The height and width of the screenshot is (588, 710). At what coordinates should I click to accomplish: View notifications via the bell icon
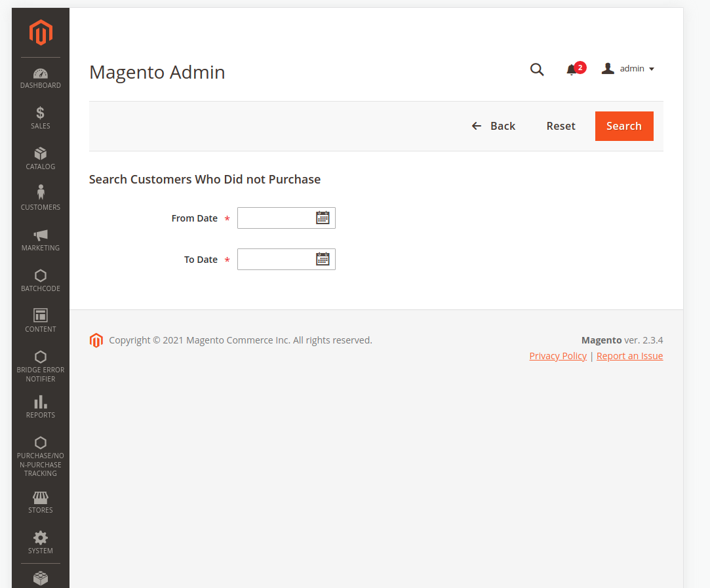pos(572,69)
